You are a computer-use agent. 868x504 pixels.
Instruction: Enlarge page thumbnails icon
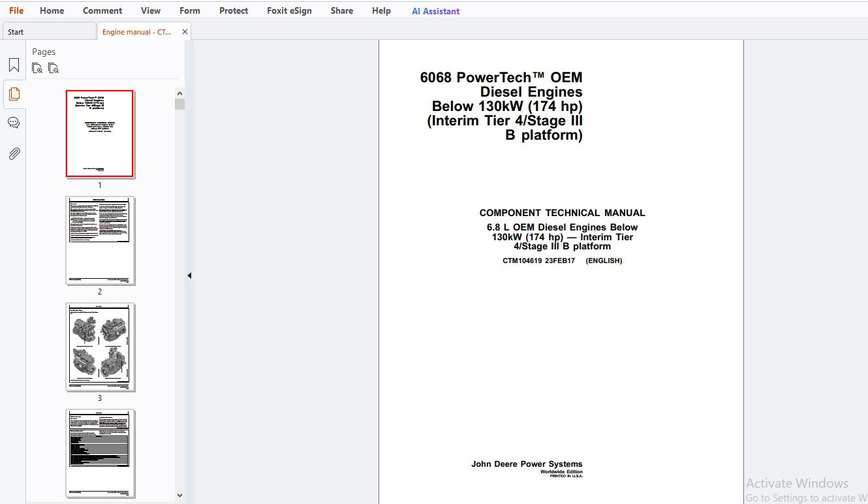pos(37,68)
